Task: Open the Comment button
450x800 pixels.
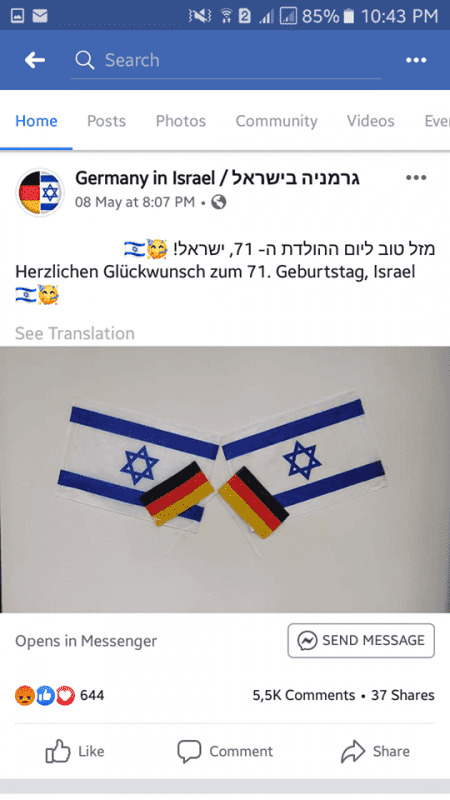Action: tap(225, 751)
